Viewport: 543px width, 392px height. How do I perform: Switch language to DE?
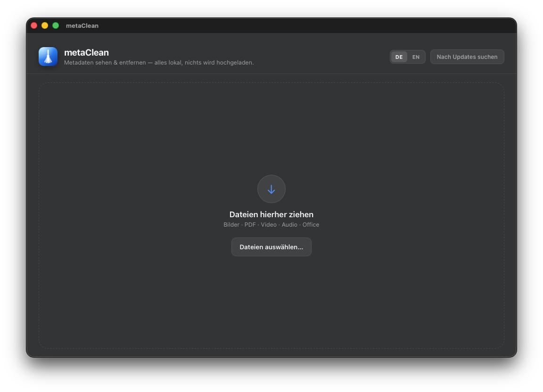click(x=399, y=57)
